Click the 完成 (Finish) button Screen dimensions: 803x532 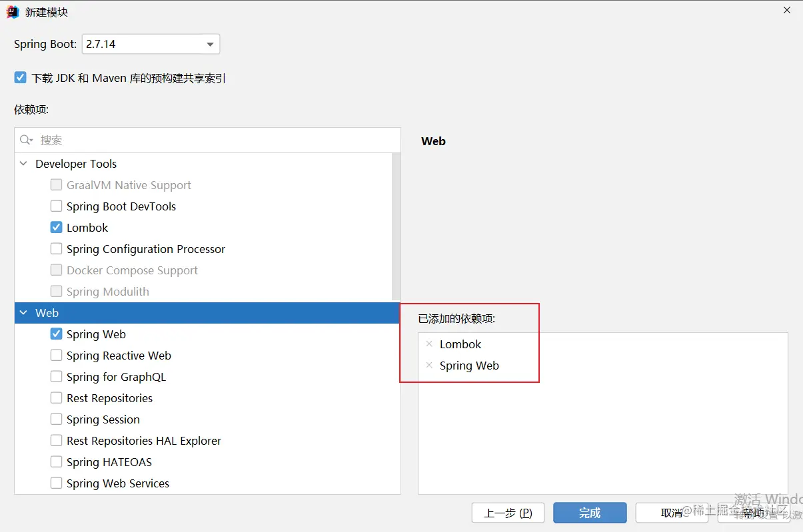[x=590, y=513]
